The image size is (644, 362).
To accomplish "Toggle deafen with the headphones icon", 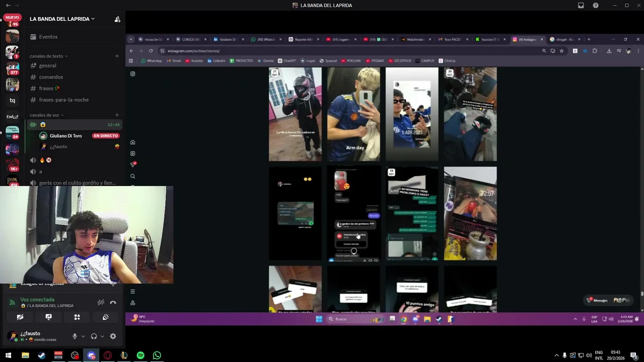I will coord(94,336).
